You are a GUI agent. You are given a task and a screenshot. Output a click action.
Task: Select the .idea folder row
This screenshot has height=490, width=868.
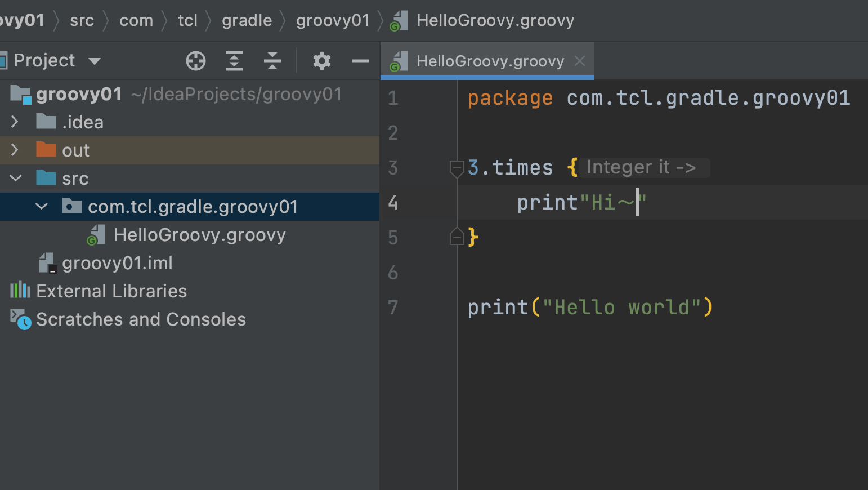(190, 122)
